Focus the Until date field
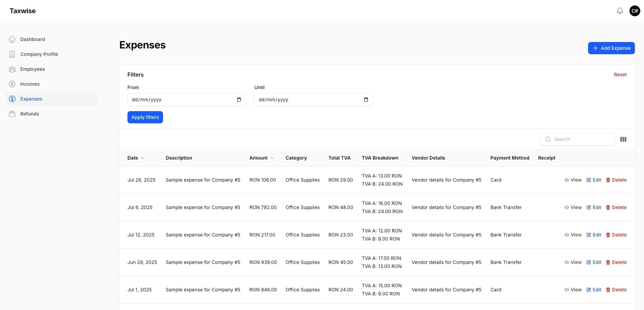The width and height of the screenshot is (644, 310). pos(314,100)
